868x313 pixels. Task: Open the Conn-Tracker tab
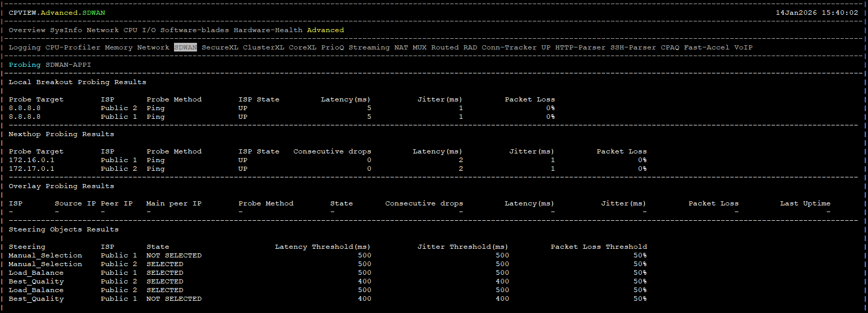click(509, 47)
